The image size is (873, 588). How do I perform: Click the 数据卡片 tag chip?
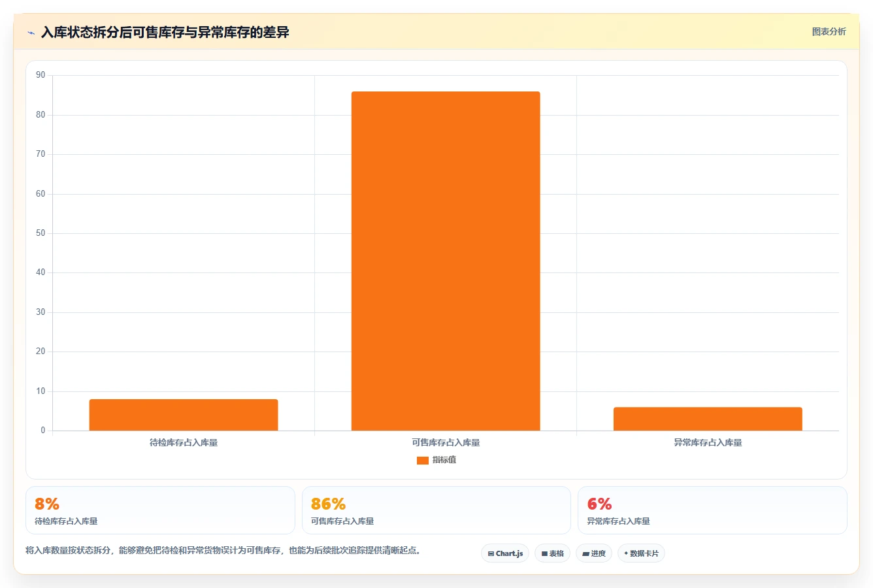coord(641,553)
